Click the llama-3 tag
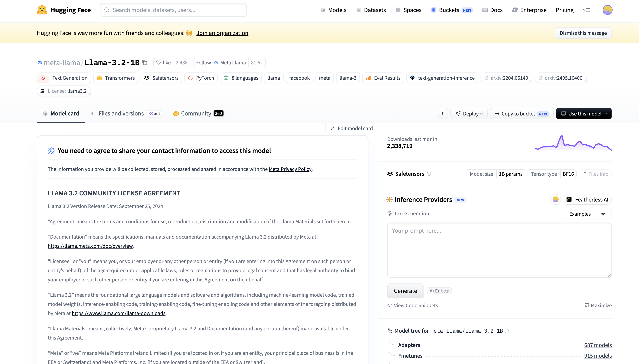 click(348, 78)
